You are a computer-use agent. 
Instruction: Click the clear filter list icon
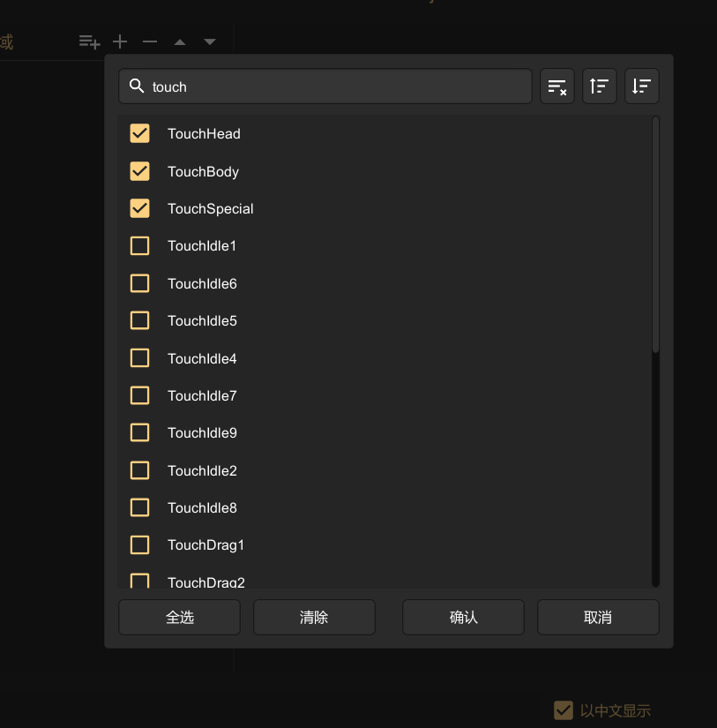point(556,86)
